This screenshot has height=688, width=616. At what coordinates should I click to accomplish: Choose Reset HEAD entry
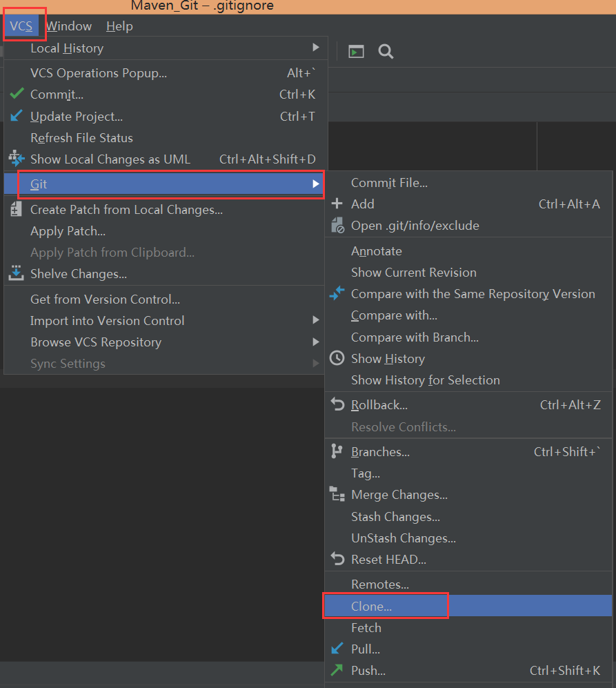click(468, 560)
